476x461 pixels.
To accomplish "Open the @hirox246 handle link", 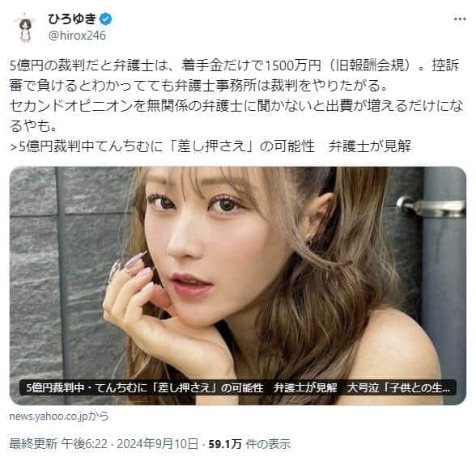I will 77,36.
